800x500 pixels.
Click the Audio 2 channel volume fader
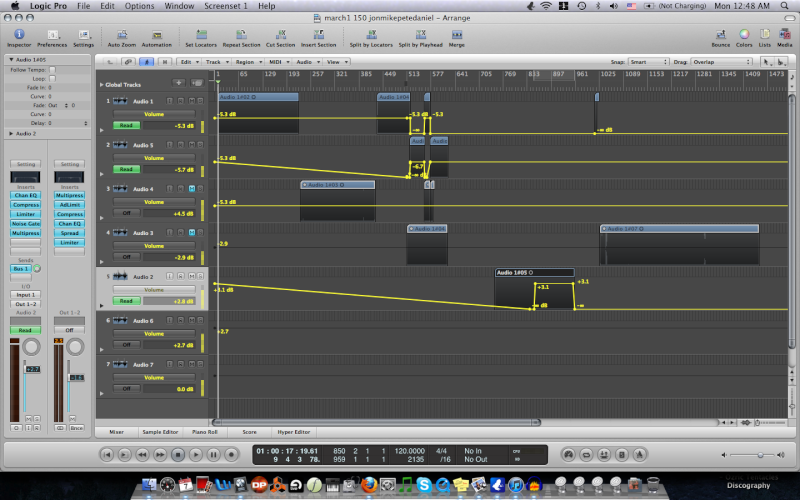point(33,369)
